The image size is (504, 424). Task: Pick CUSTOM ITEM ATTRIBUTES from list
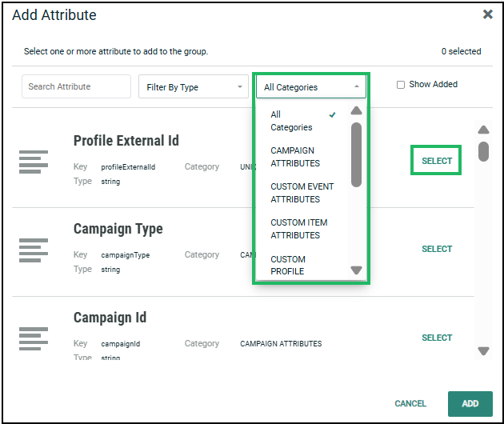coord(298,229)
